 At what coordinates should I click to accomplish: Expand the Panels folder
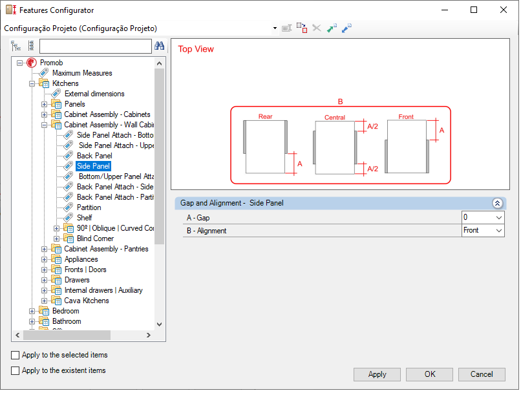(x=45, y=104)
